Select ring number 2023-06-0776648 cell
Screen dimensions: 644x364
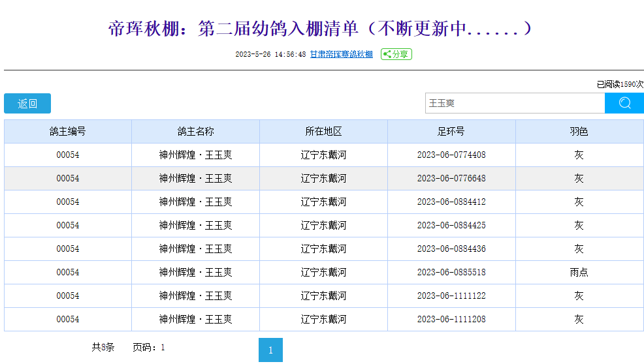click(451, 178)
